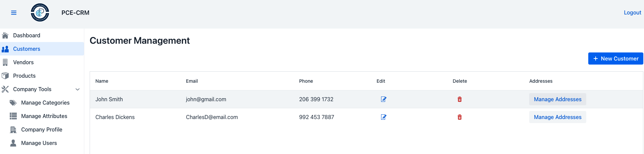
Task: Open Manage Categories in sidebar
Action: (x=45, y=103)
